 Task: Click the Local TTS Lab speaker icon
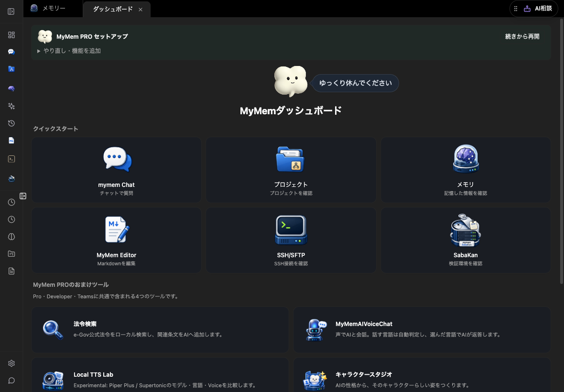coord(53,381)
